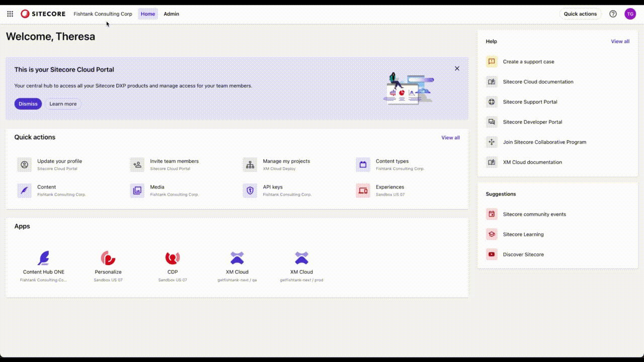Click the Content types quick action icon
Screen dimensions: 644x362
pos(362,164)
